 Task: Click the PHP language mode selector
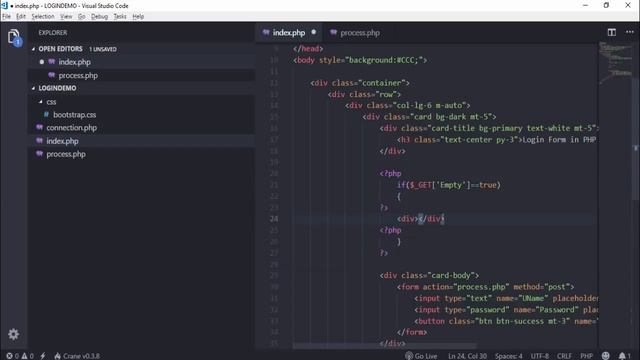[587, 356]
